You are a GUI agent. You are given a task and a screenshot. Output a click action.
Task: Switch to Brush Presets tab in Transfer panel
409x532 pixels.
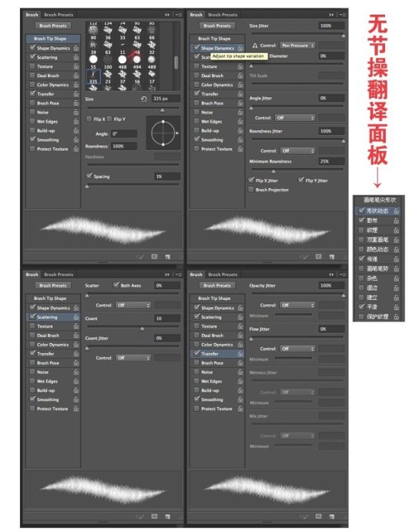click(223, 274)
